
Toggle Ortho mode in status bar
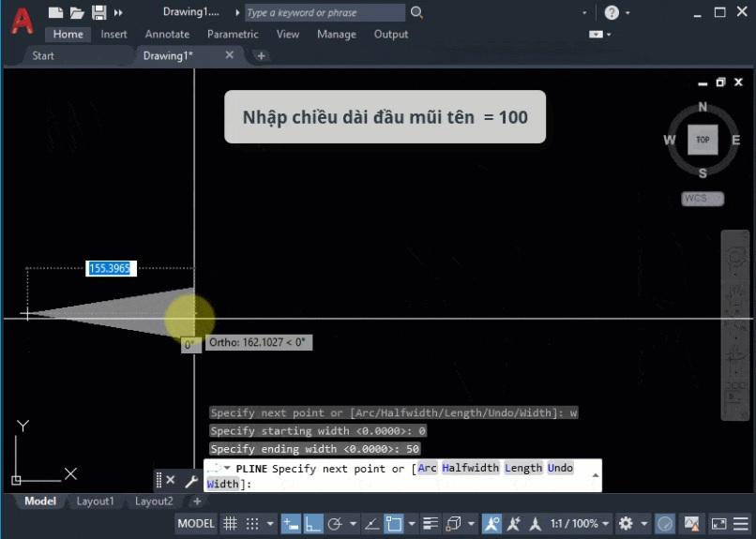[313, 523]
